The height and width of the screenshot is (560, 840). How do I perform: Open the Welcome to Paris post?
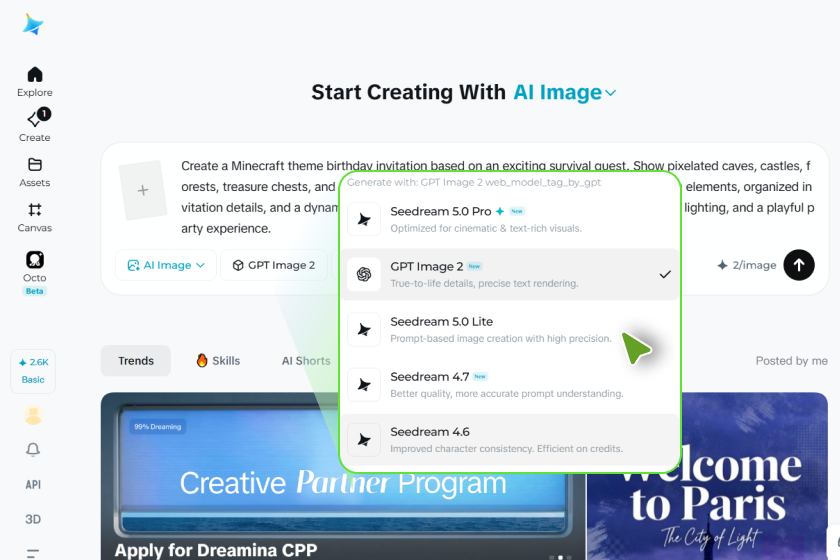(x=707, y=476)
